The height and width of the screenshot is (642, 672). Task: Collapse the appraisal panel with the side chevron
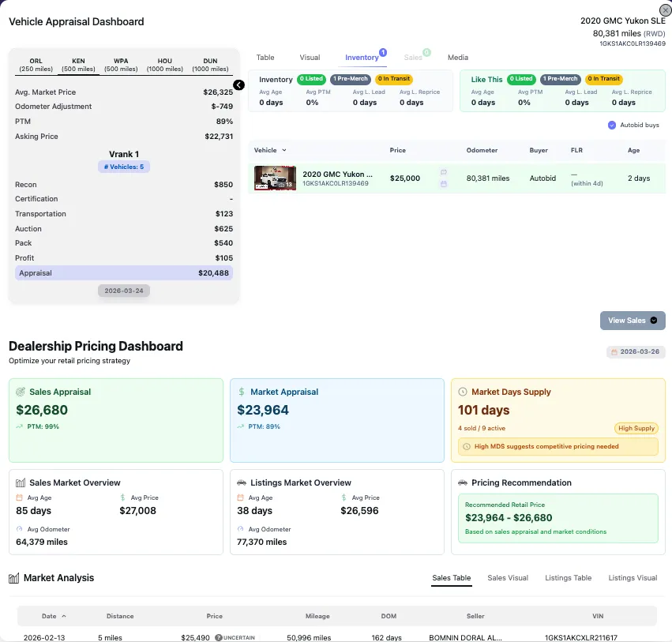[x=238, y=84]
